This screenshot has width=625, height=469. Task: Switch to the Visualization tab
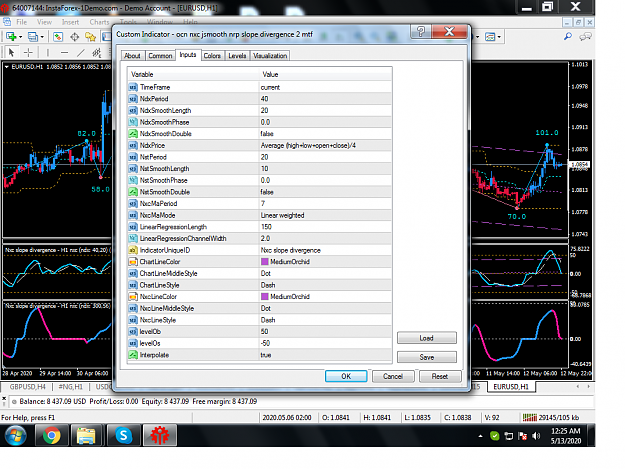pyautogui.click(x=270, y=56)
